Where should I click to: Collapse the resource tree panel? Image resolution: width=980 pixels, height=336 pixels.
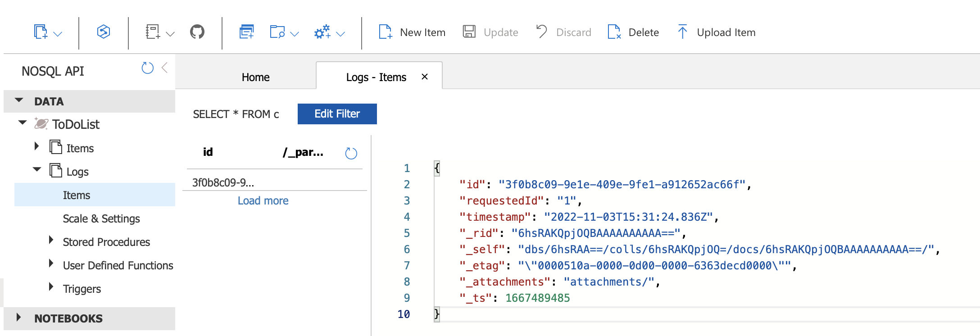pyautogui.click(x=165, y=68)
